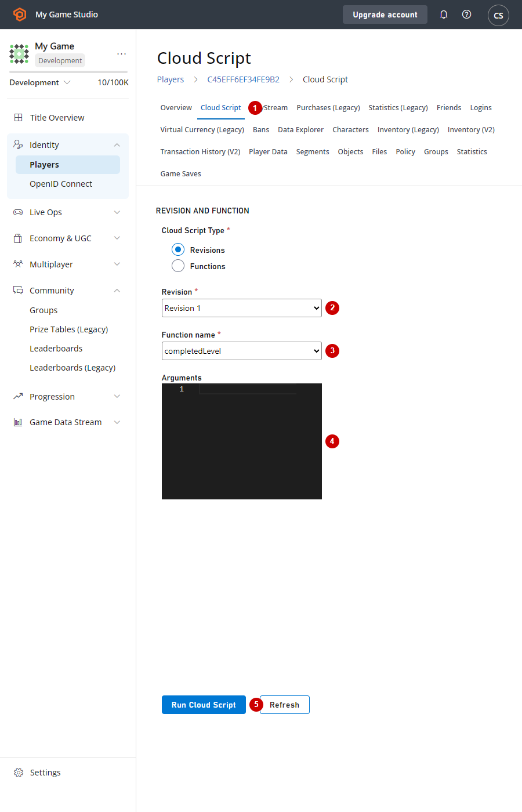This screenshot has height=812, width=522.
Task: Select the Cloud Script tab
Action: point(221,108)
